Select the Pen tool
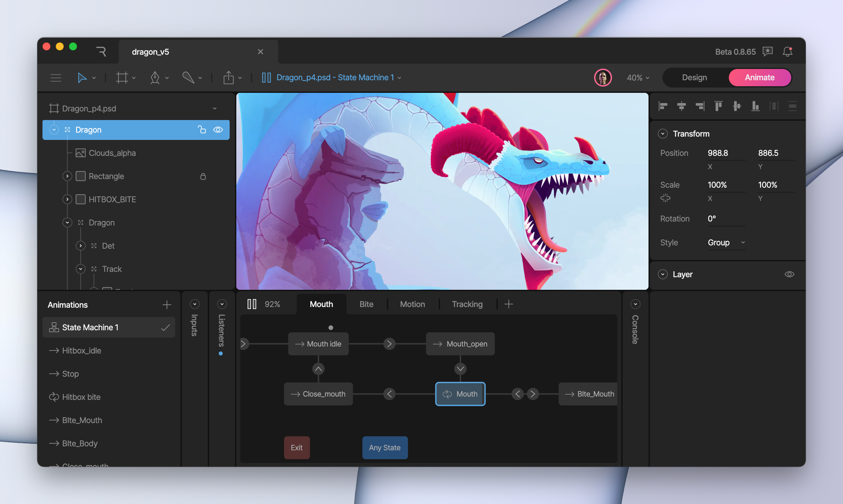Viewport: 843px width, 504px height. click(155, 78)
